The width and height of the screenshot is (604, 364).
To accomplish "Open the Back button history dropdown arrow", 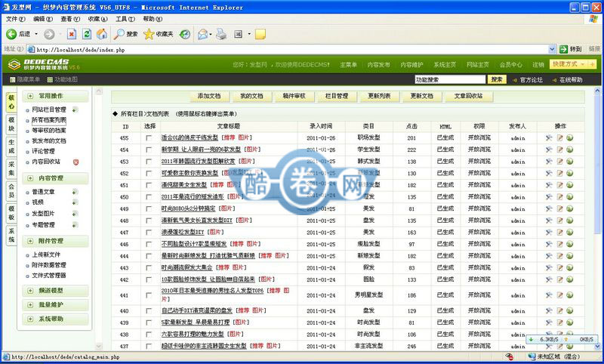I will [36, 34].
